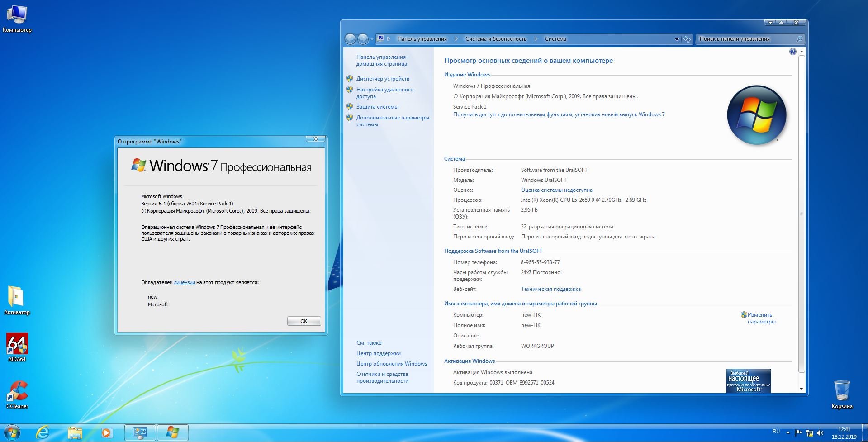Click the Service Pack 1 text
This screenshot has height=442, width=868.
(x=470, y=107)
